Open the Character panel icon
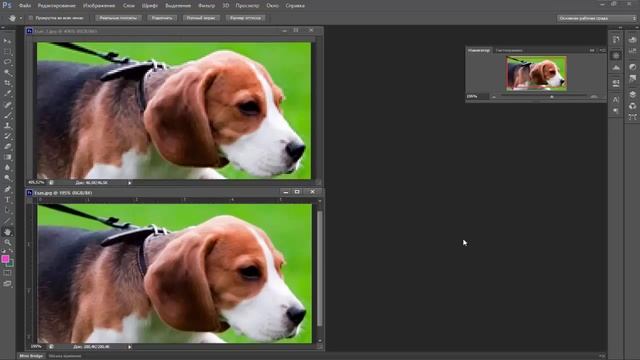This screenshot has height=360, width=640. tap(616, 100)
